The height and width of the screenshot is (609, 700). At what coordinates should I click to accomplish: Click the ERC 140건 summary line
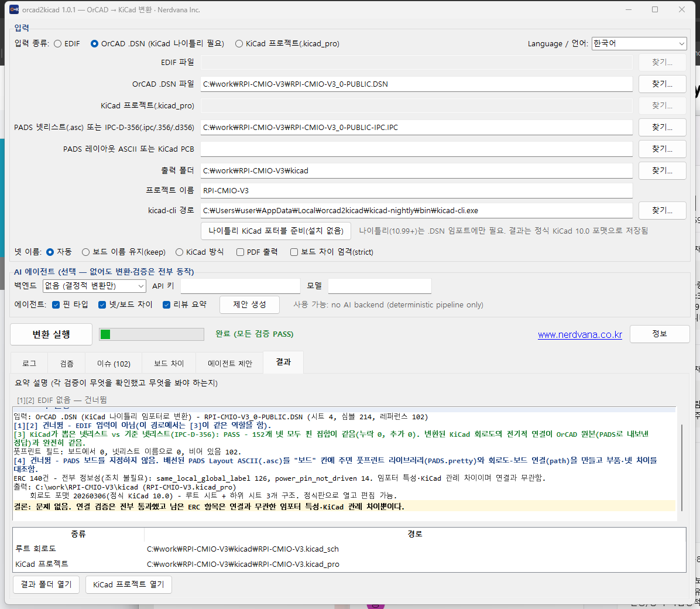tap(279, 478)
